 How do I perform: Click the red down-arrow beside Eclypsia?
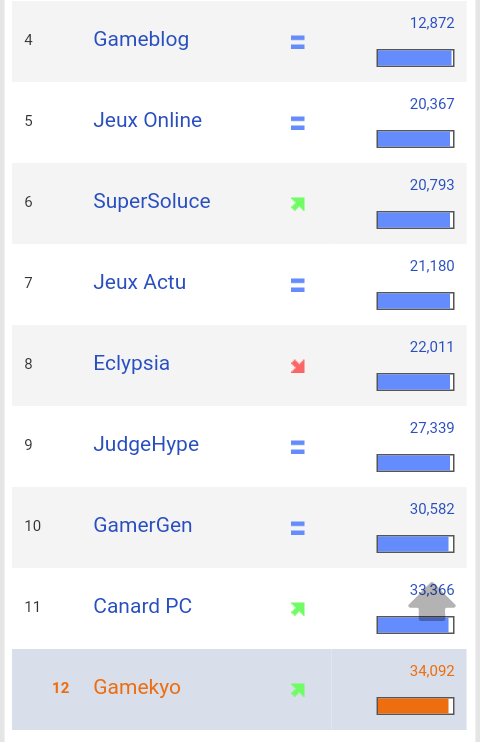(x=298, y=366)
